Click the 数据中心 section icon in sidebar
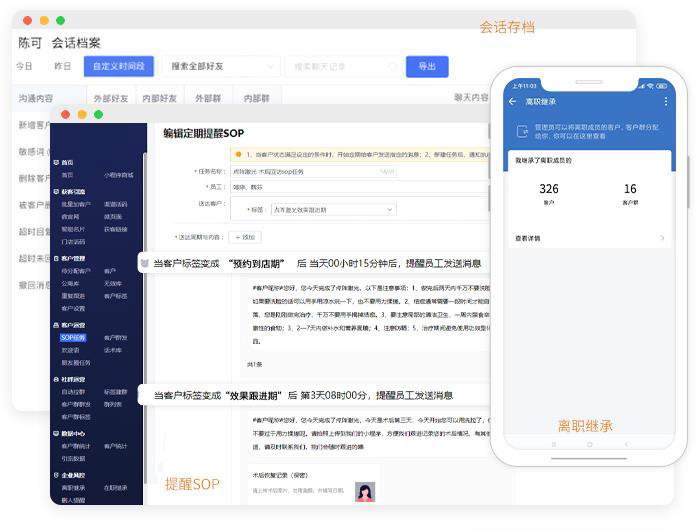Viewport: 699px width, 530px height. tap(57, 434)
